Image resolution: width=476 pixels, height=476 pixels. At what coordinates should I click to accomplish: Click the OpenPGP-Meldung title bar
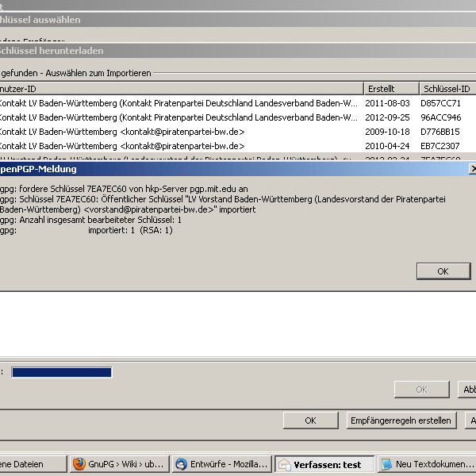[x=234, y=169]
